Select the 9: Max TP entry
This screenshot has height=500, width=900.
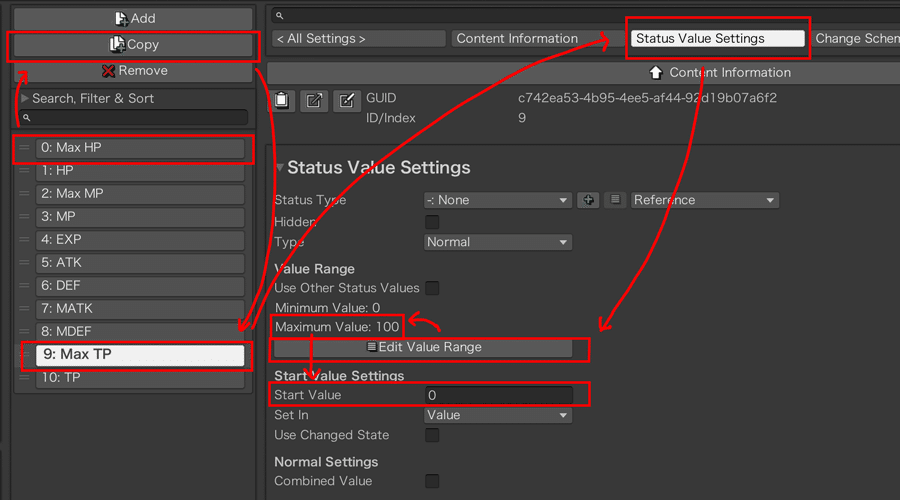140,354
